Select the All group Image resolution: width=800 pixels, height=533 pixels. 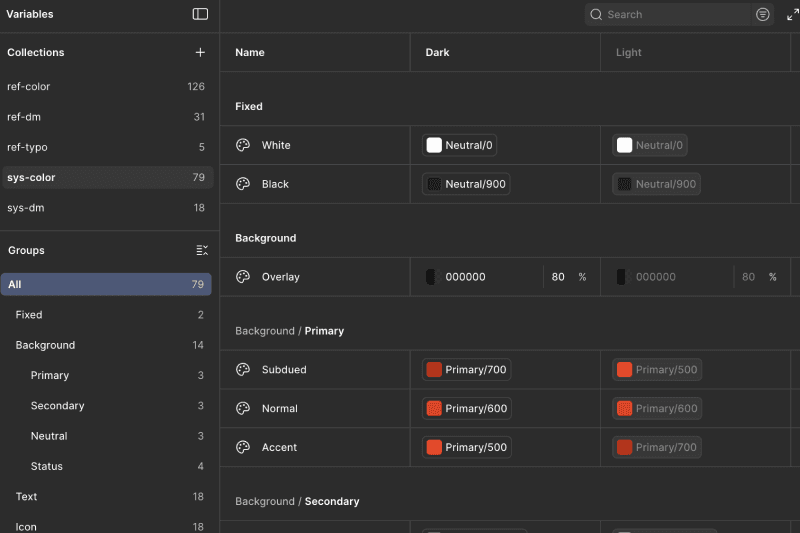106,285
